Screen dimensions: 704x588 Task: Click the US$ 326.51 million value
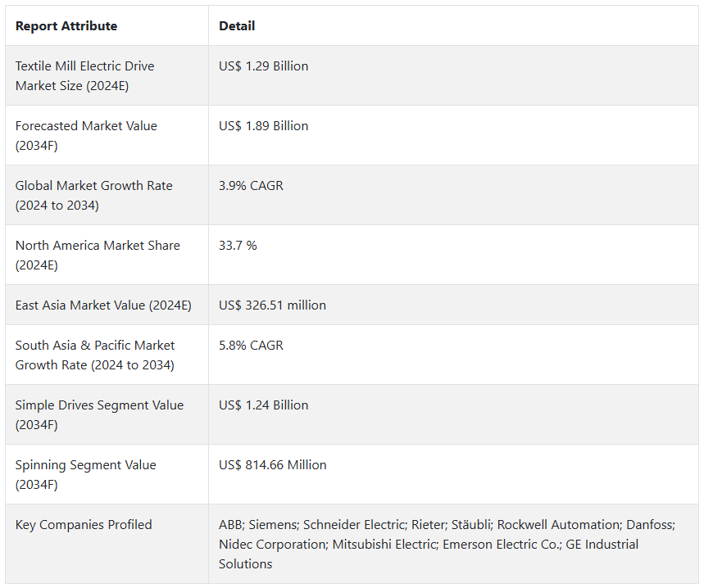[272, 305]
